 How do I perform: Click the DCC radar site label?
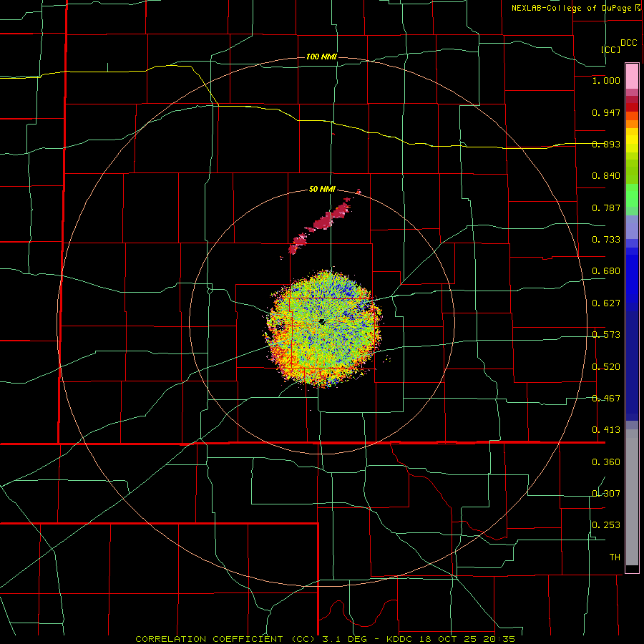(x=628, y=43)
